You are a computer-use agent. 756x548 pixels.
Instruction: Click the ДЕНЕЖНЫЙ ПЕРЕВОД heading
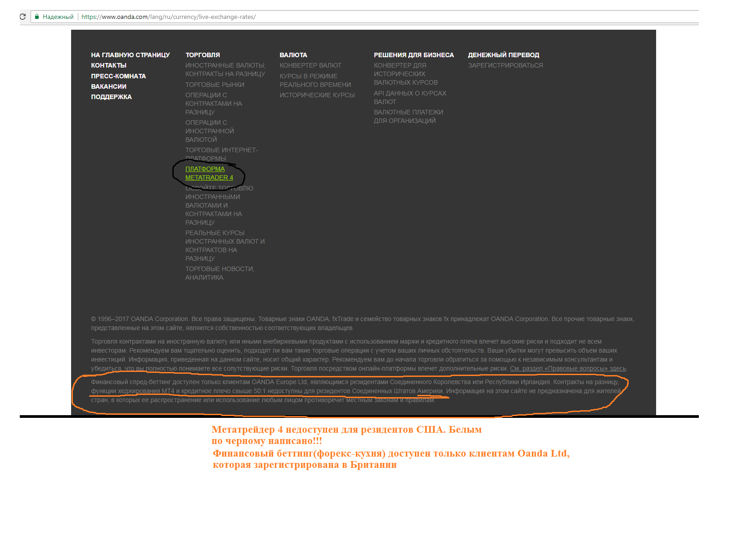point(504,55)
